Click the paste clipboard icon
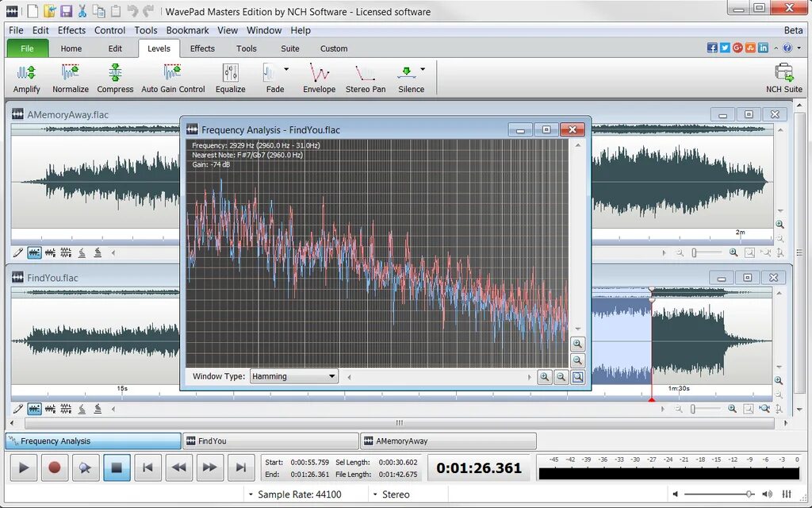The height and width of the screenshot is (508, 812). pos(116,11)
